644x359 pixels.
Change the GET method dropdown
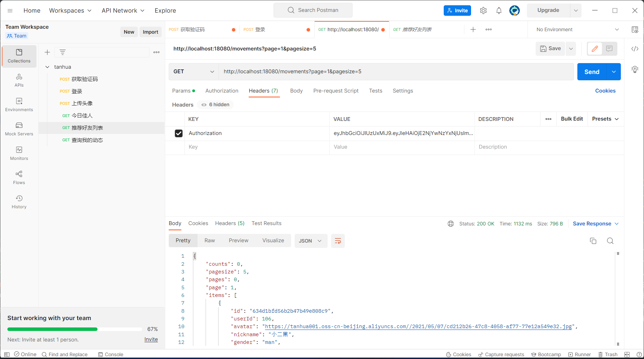194,72
